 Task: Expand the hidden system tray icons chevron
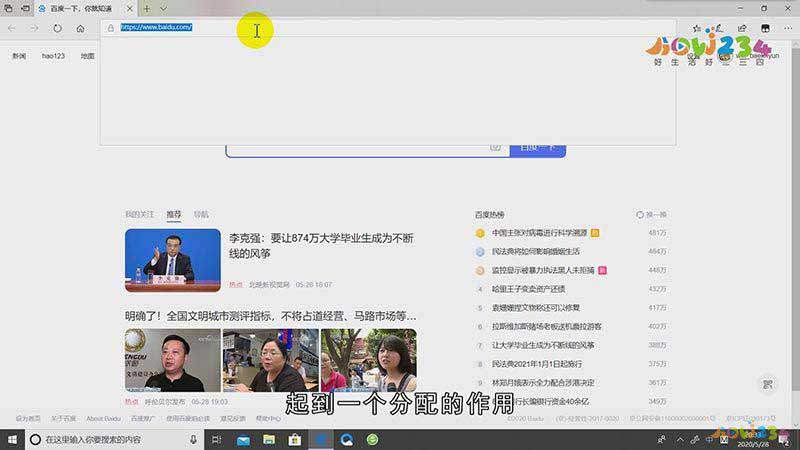coord(680,439)
